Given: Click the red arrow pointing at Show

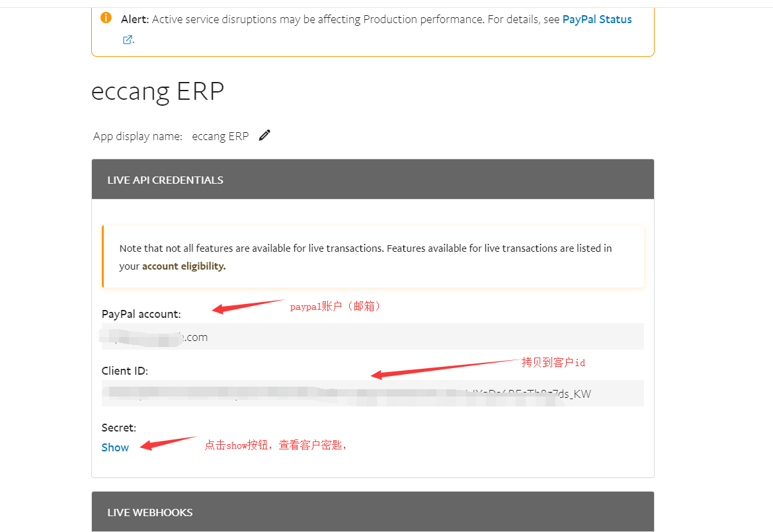Looking at the screenshot, I should [x=168, y=442].
